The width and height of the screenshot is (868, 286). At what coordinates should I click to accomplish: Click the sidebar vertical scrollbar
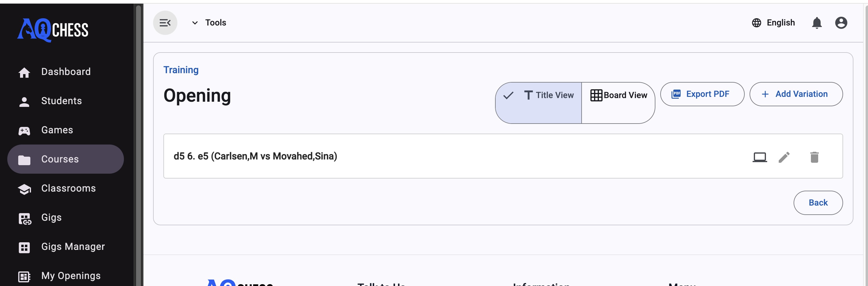(138, 135)
